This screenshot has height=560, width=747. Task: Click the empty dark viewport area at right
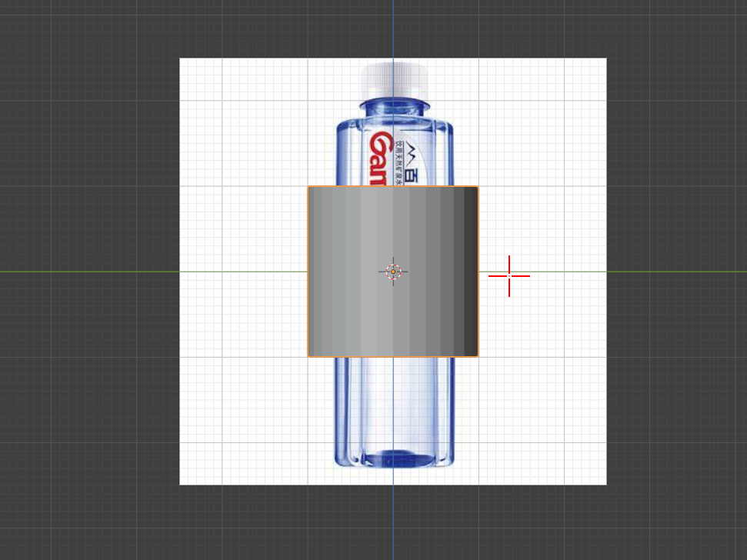(x=676, y=191)
